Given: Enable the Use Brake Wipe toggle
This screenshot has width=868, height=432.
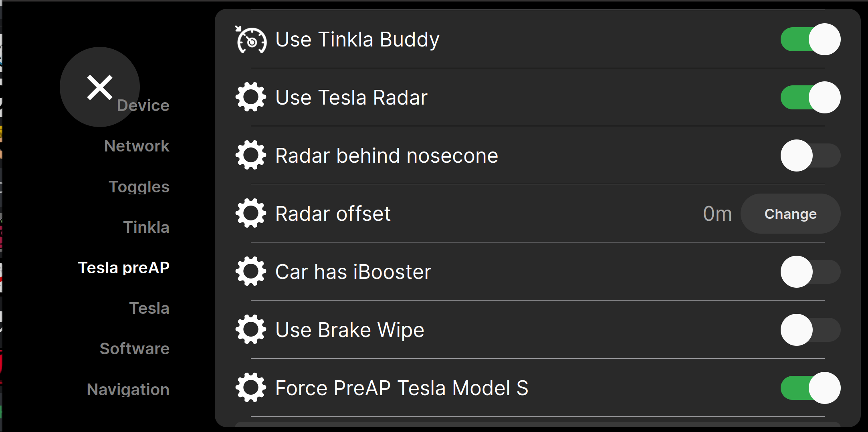Looking at the screenshot, I should pos(810,330).
